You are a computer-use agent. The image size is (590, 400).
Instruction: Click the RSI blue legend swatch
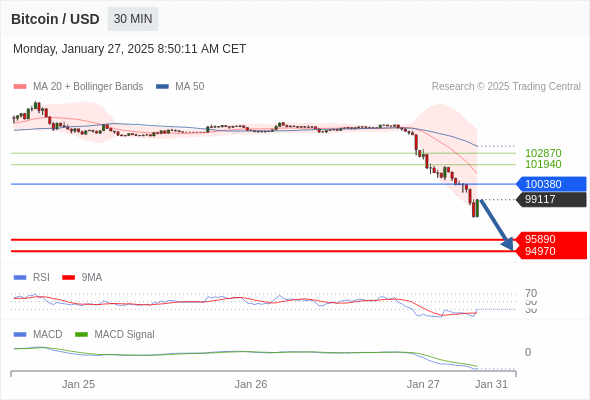coord(20,278)
